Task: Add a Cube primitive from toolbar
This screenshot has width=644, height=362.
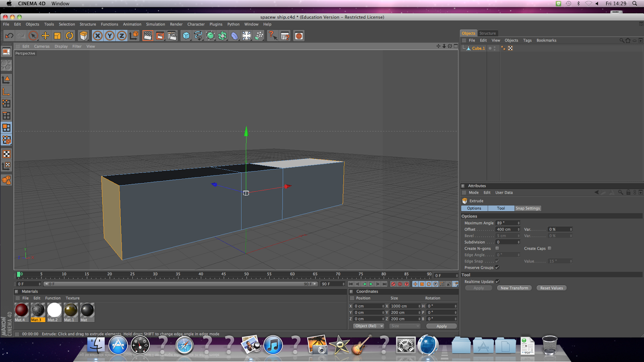Action: coord(186,36)
